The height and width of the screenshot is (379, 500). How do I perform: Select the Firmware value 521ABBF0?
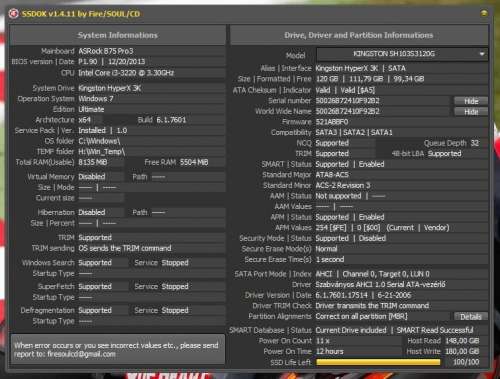point(332,122)
